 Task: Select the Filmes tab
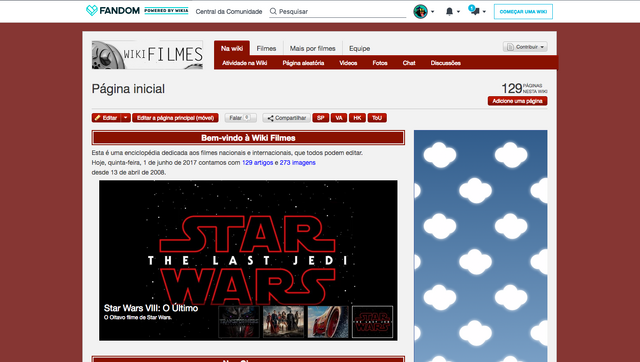pos(266,48)
